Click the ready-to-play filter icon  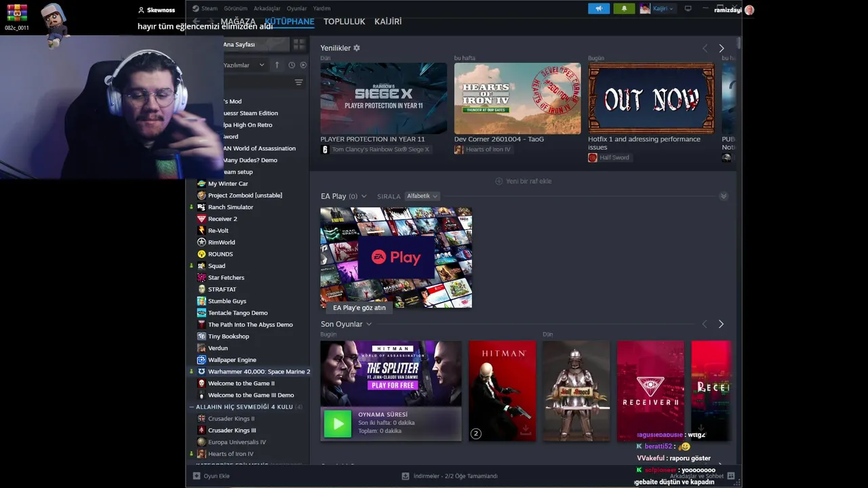303,65
